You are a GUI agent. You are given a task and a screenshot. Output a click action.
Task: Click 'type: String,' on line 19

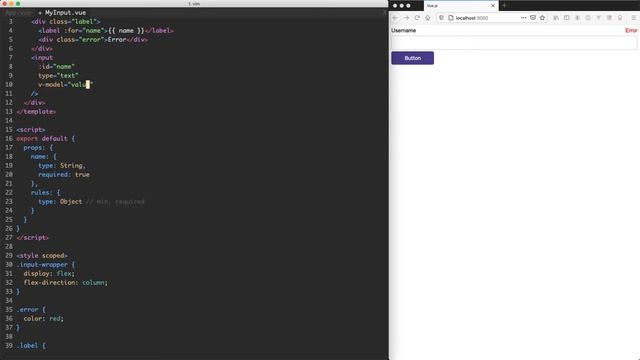(x=62, y=165)
